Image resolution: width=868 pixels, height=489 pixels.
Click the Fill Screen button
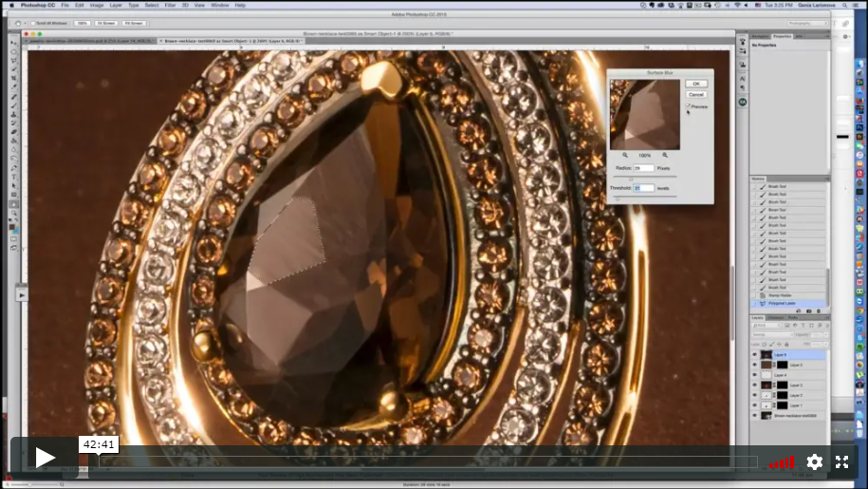[x=134, y=23]
